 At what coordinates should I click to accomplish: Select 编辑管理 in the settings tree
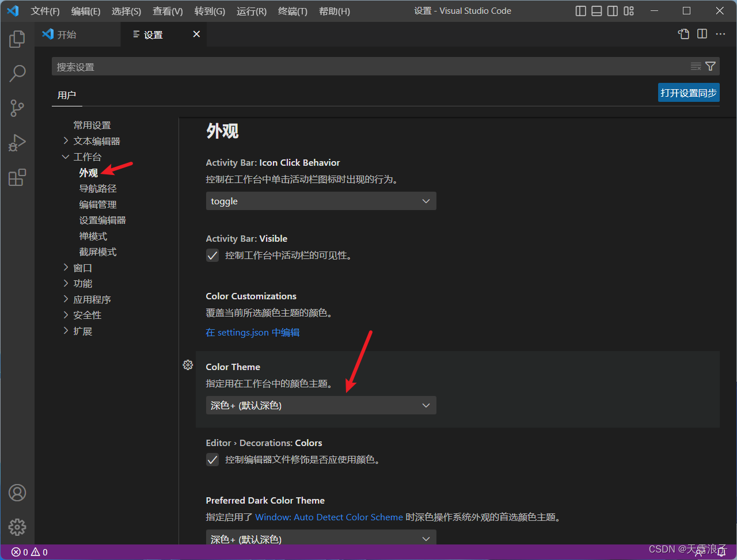98,204
